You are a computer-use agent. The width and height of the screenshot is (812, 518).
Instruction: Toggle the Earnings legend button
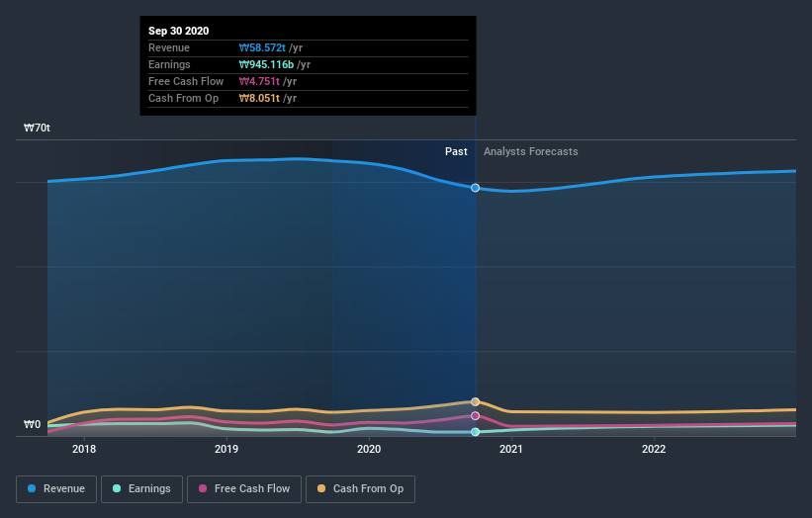141,489
